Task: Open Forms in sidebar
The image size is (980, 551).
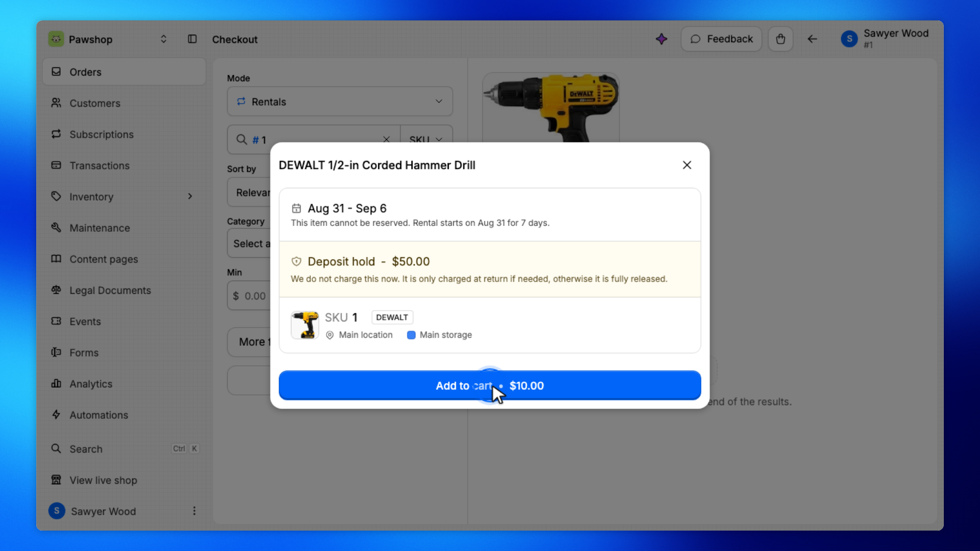Action: point(124,352)
